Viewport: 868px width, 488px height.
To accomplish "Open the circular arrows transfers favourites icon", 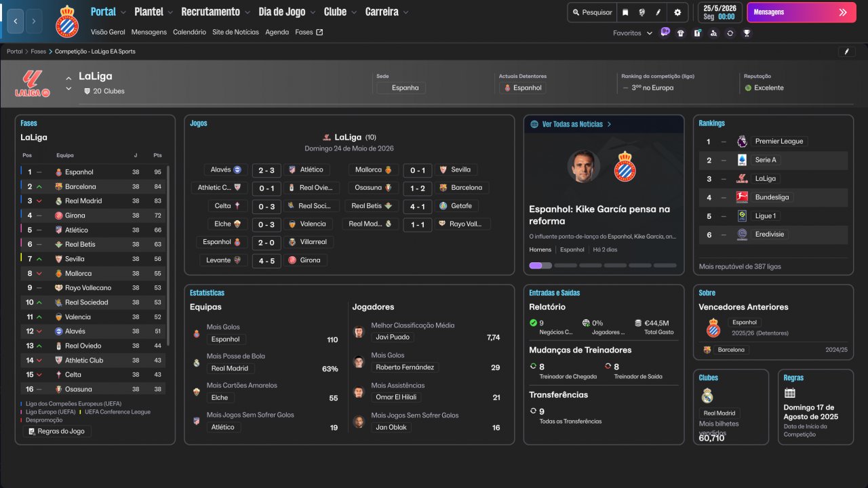I will 730,33.
